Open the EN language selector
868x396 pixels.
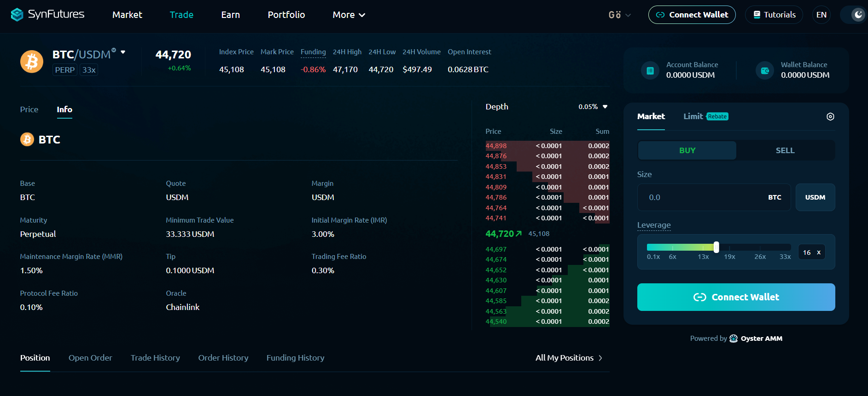pyautogui.click(x=821, y=15)
